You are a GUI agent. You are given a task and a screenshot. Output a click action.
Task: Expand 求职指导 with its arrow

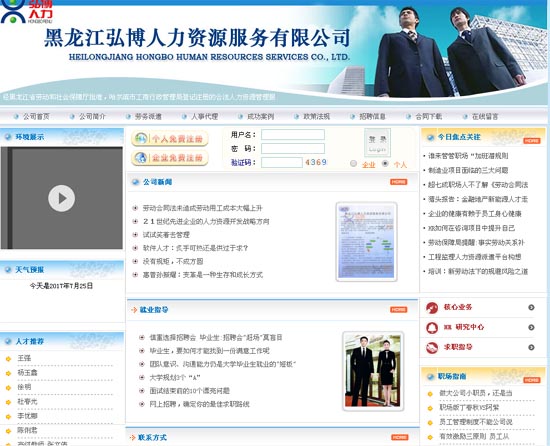coord(531,347)
